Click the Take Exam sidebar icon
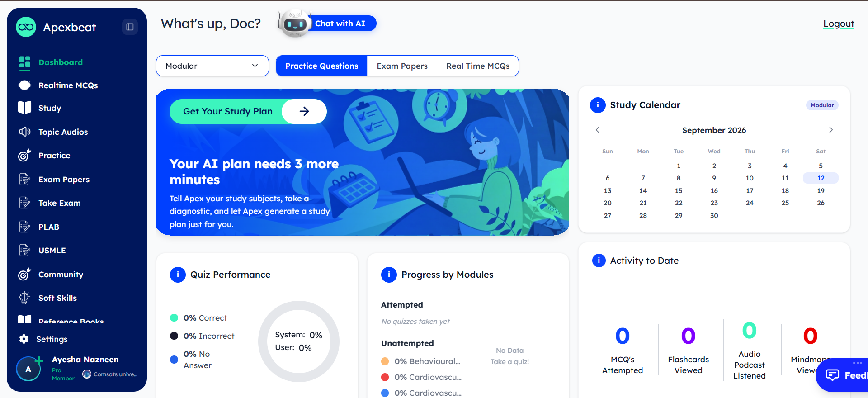Viewport: 868px width, 398px height. 25,203
